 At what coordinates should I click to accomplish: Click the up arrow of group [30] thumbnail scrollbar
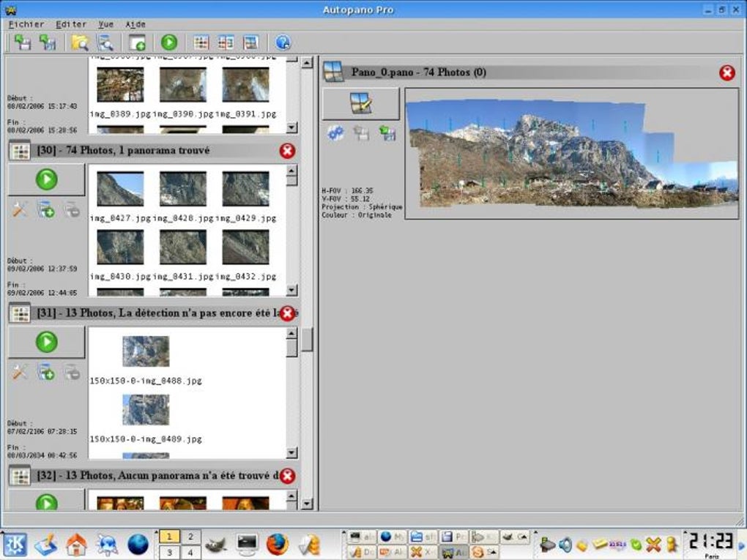click(x=291, y=171)
